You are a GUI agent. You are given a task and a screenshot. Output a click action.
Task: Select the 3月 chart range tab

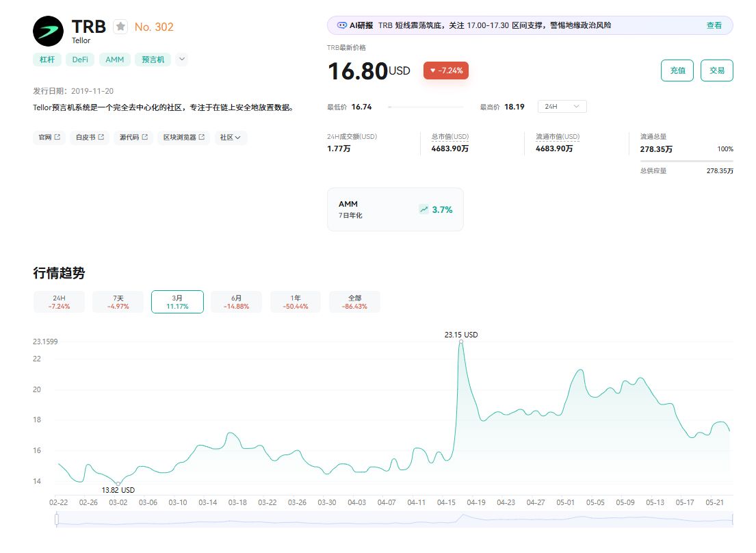[x=177, y=302]
